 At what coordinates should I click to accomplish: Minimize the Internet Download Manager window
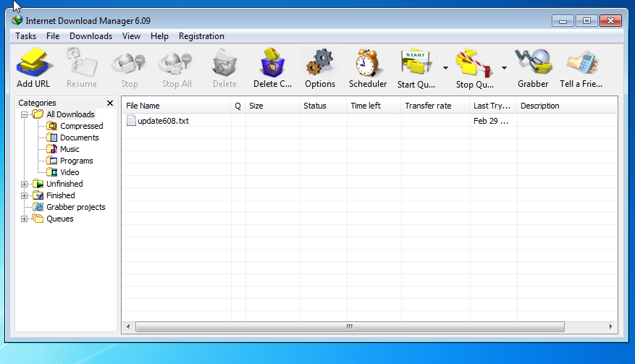pos(563,21)
